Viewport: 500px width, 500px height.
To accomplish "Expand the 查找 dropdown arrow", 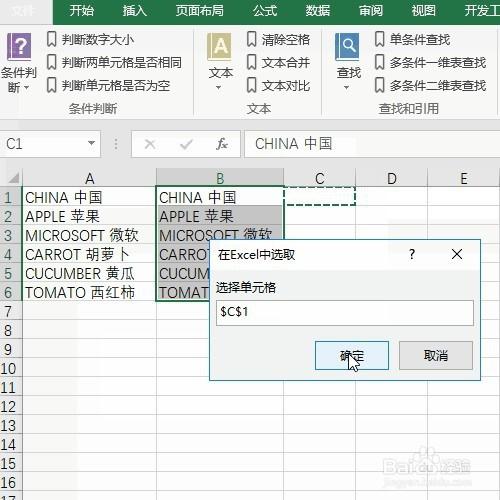I will point(347,88).
